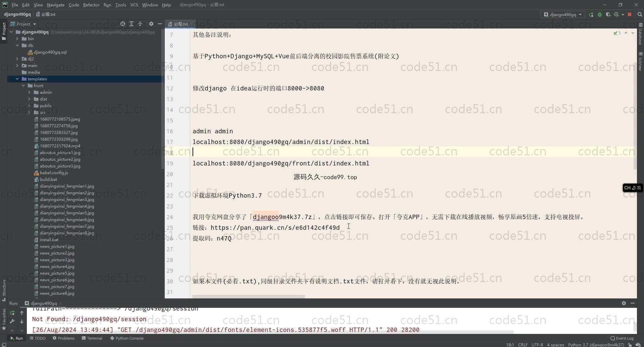Expand the admin folder under front
This screenshot has width=644, height=347.
click(29, 92)
